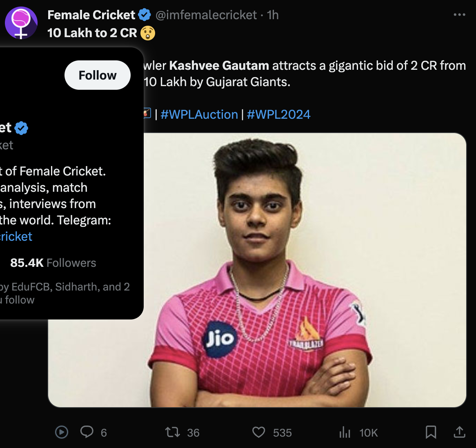The height and width of the screenshot is (448, 476).
Task: Click the Female Cricket display name
Action: (x=91, y=15)
